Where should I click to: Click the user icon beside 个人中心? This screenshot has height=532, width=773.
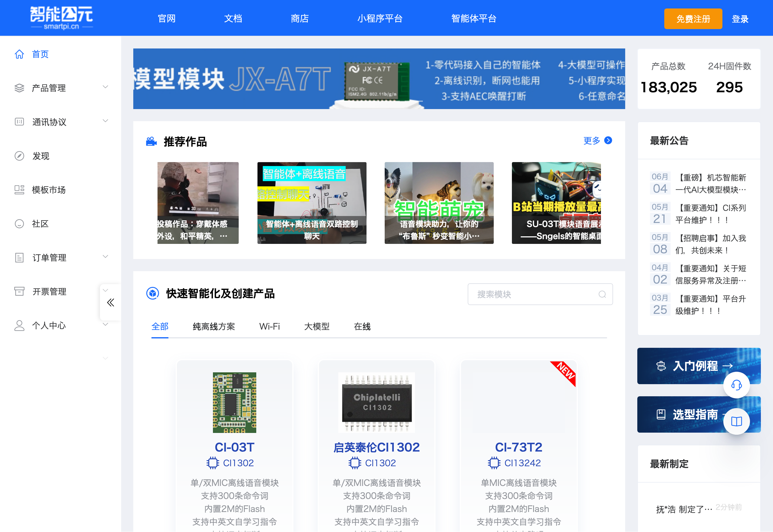pyautogui.click(x=19, y=325)
